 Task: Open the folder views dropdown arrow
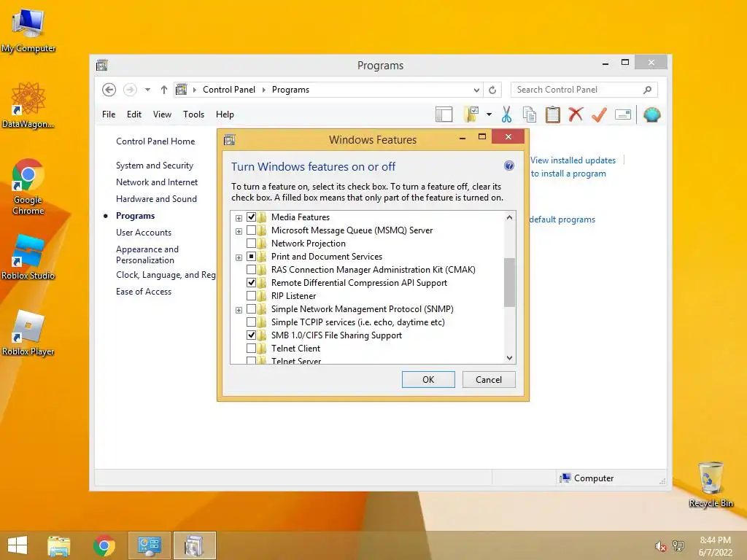[489, 114]
